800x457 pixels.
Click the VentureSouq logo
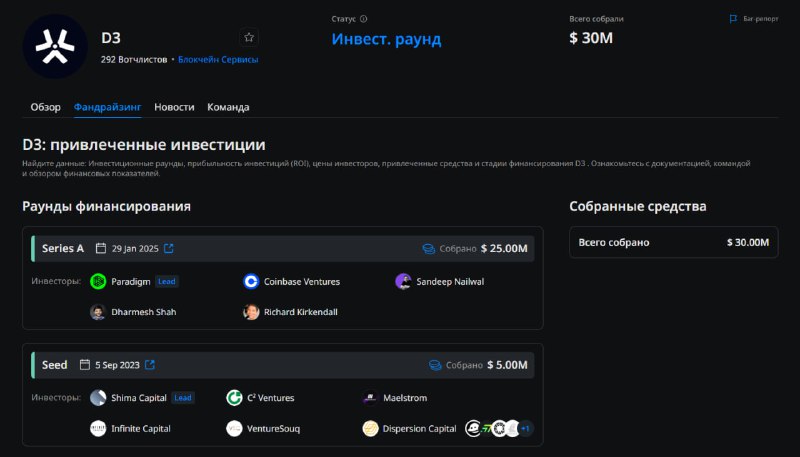coord(234,428)
